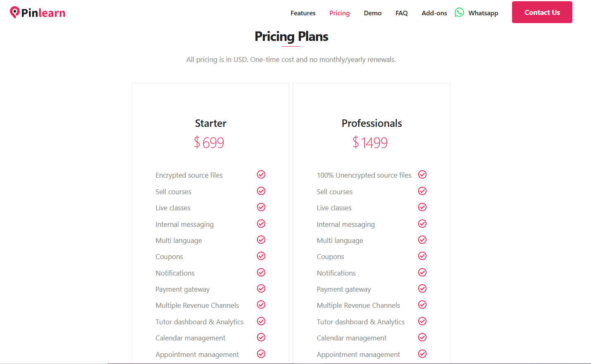Toggle the Calendar management check under Professionals

coord(422,337)
